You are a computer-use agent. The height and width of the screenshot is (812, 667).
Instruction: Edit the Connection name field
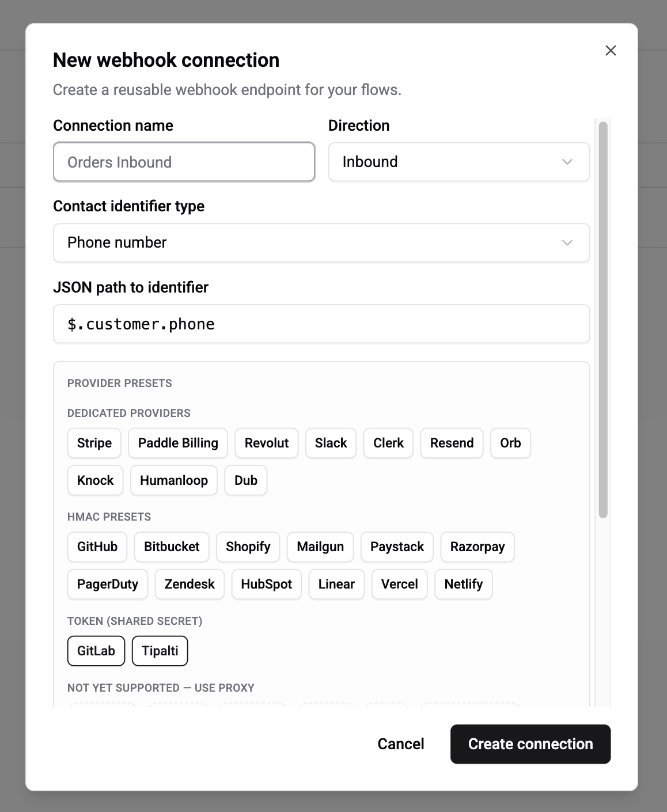pyautogui.click(x=184, y=162)
